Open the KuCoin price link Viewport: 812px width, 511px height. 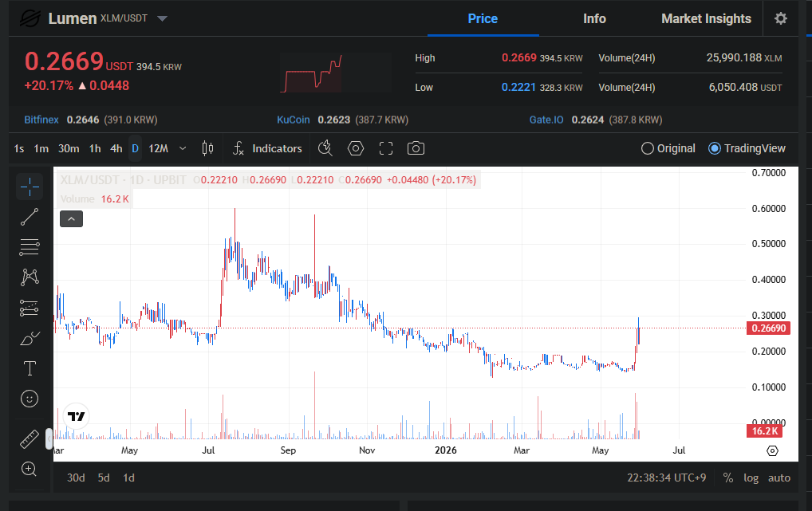tap(293, 120)
